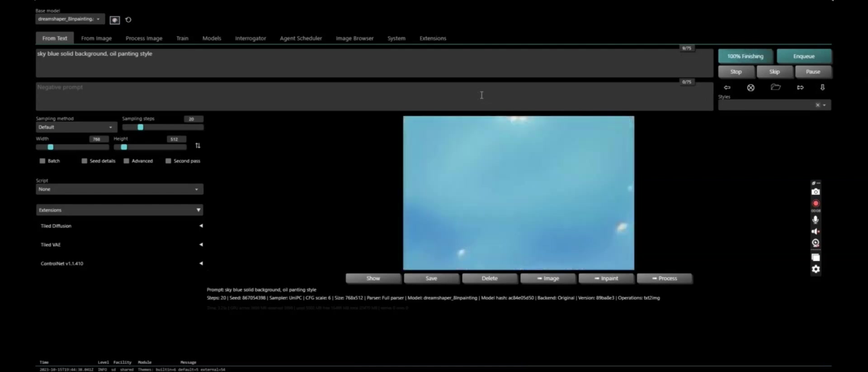868x372 pixels.
Task: Click the Stop button
Action: 736,72
